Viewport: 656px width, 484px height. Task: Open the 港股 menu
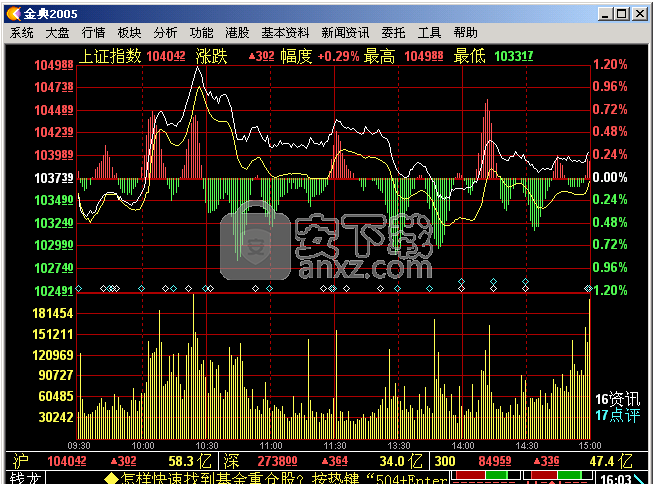[237, 33]
